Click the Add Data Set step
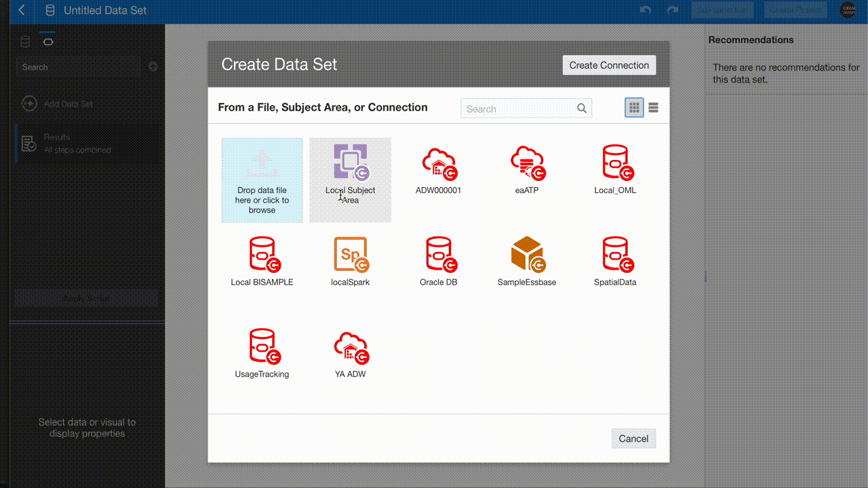Screen dimensions: 868x488 coord(68,104)
